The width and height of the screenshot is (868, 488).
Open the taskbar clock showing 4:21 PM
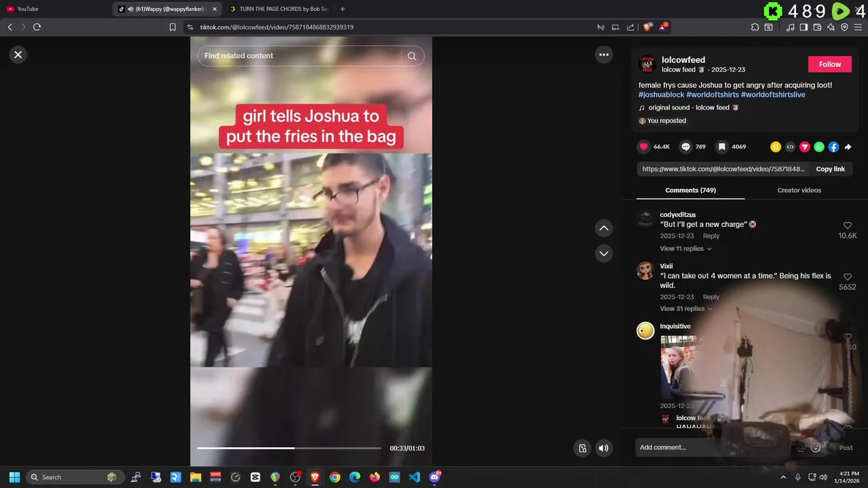pyautogui.click(x=848, y=477)
